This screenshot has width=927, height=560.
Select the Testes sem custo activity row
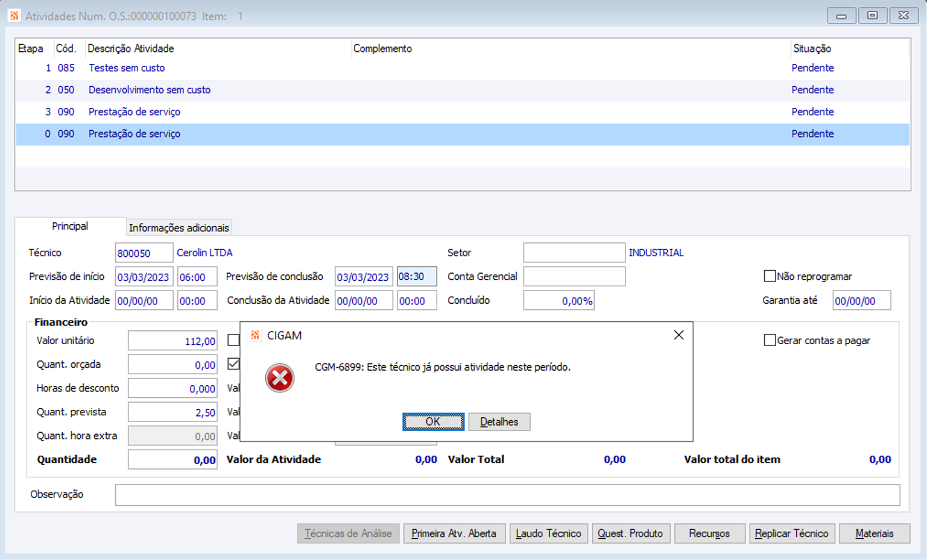(463, 68)
